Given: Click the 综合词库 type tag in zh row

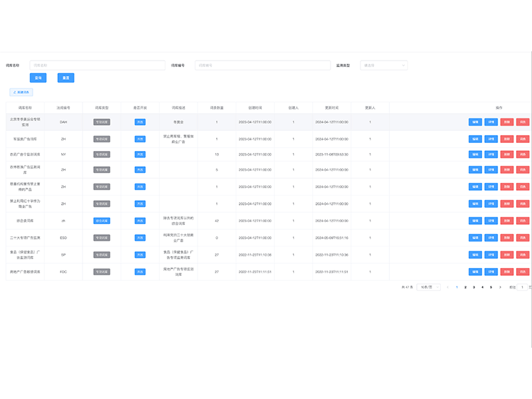Looking at the screenshot, I should coord(102,220).
